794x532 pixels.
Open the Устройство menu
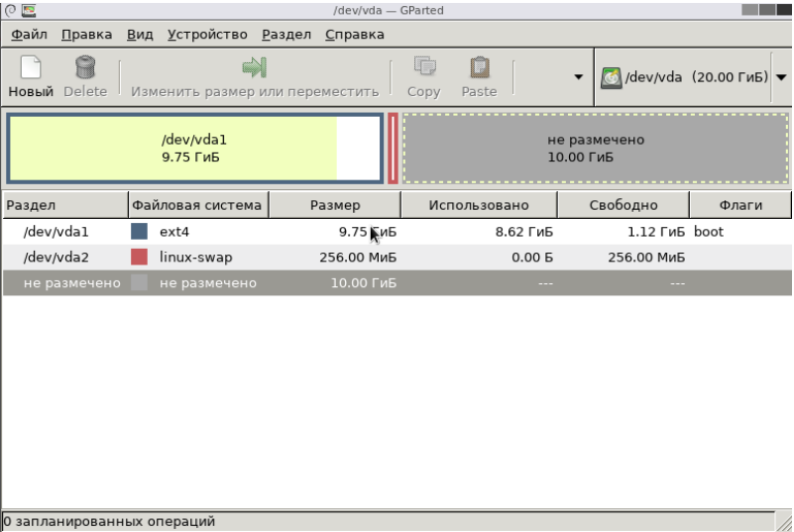click(207, 35)
